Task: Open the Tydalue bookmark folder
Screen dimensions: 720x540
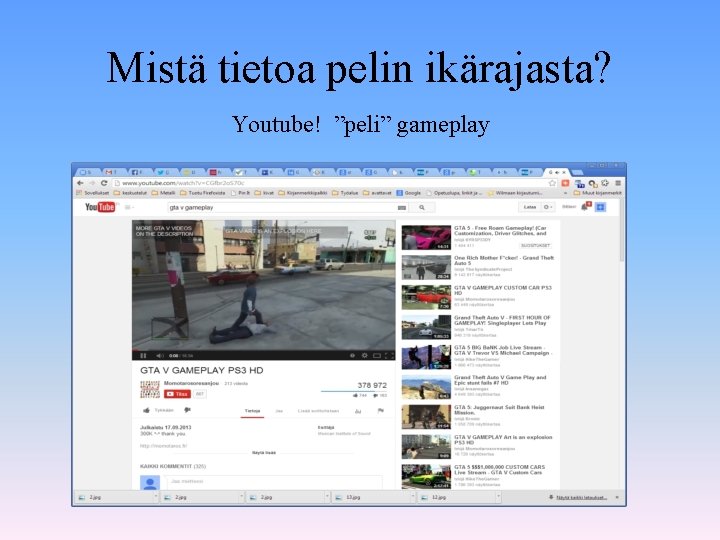Action: (345, 193)
